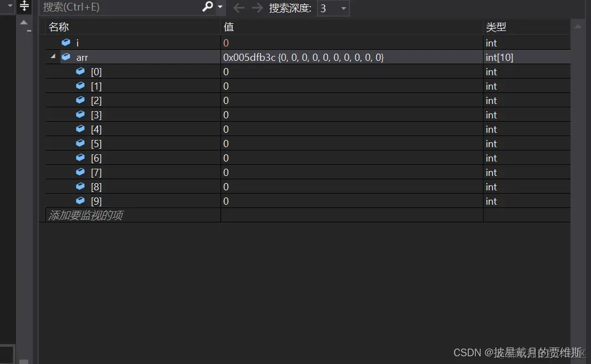Image resolution: width=591 pixels, height=364 pixels.
Task: Click 添加要监视的项 to add a watch
Action: pos(85,215)
